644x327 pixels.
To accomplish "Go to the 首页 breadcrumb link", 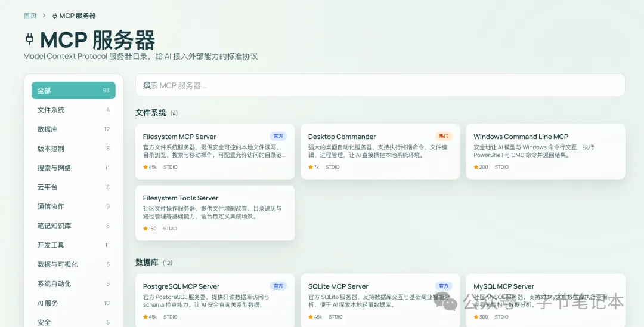I will 30,16.
